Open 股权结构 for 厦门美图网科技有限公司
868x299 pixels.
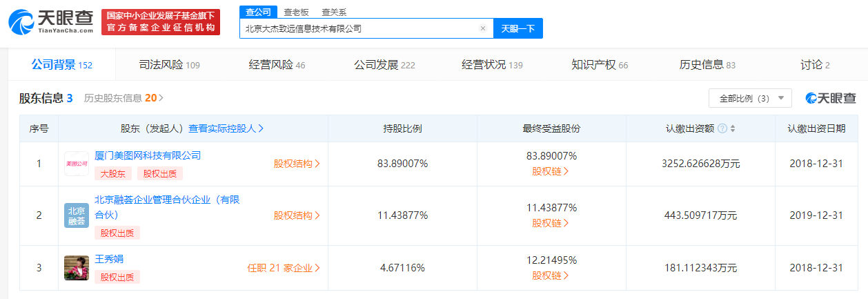(297, 164)
